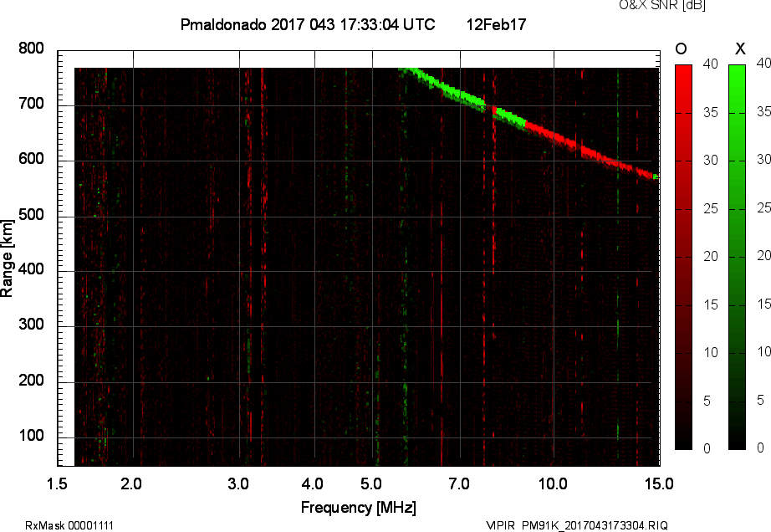Click the 'RxMask 00001111' text
The height and width of the screenshot is (532, 771).
[x=69, y=525]
